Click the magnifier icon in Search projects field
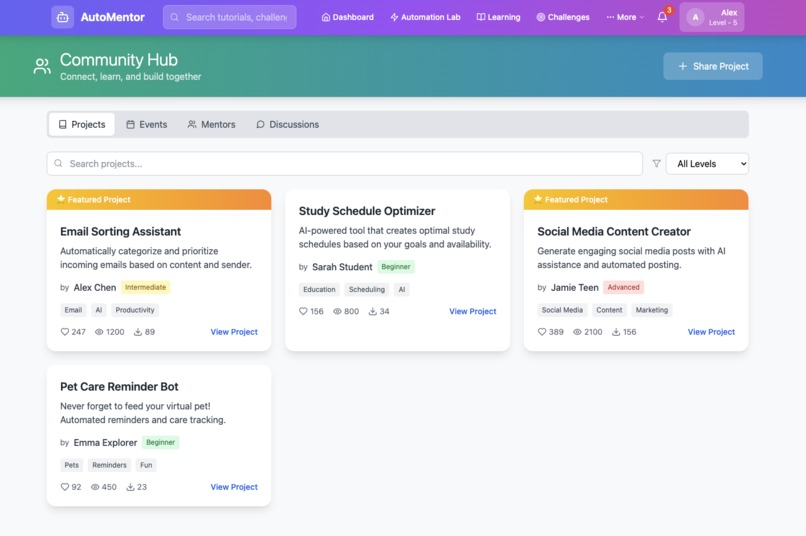The width and height of the screenshot is (806, 536). pos(59,163)
